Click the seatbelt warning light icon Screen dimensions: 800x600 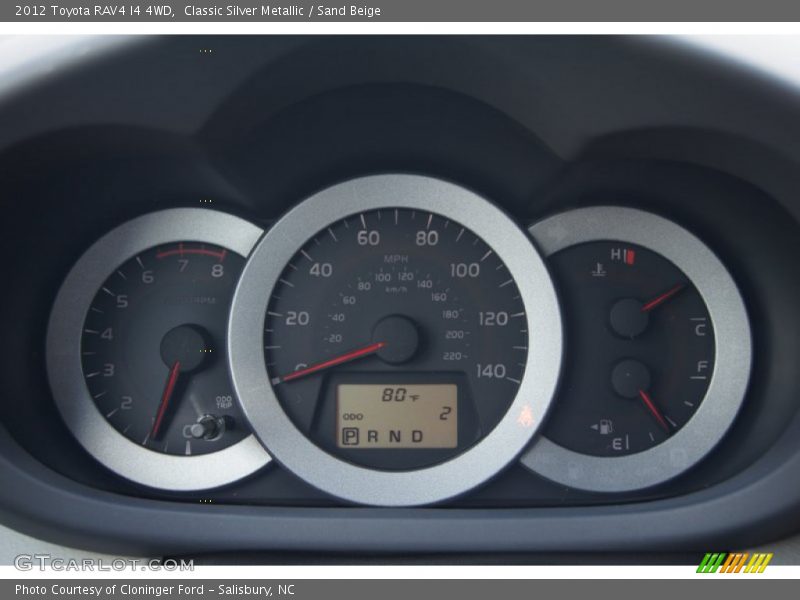[x=526, y=416]
